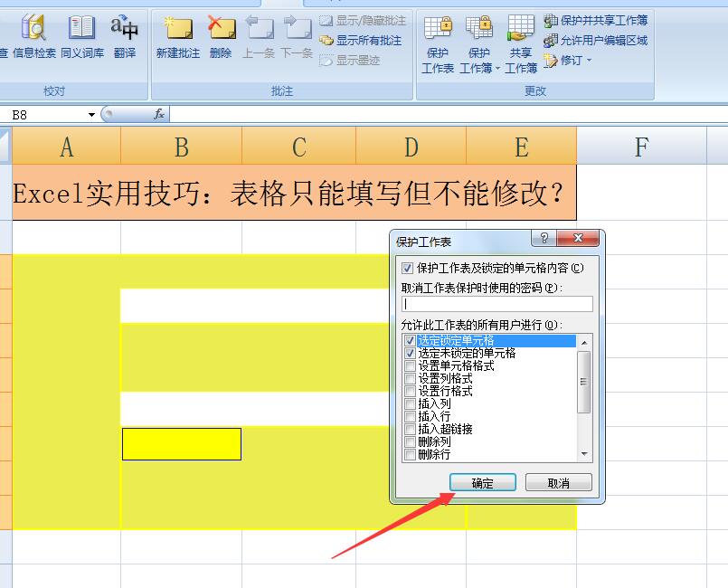
Task: Click the select-all corner of the sheet
Action: click(x=5, y=146)
